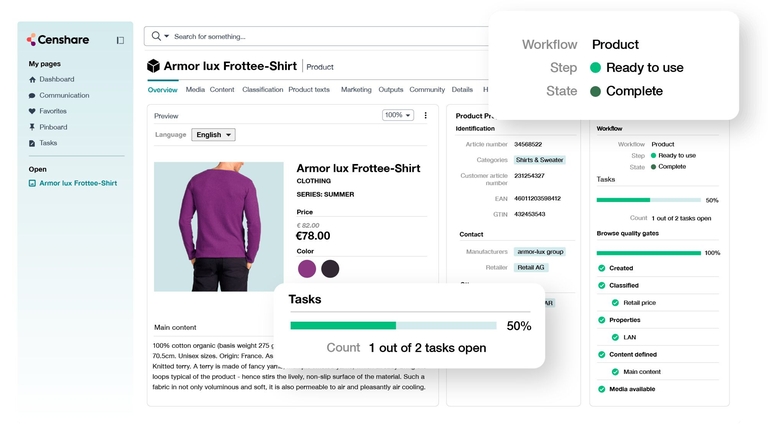Click the Classified quality gate checkmark
The height and width of the screenshot is (432, 768).
(x=601, y=285)
